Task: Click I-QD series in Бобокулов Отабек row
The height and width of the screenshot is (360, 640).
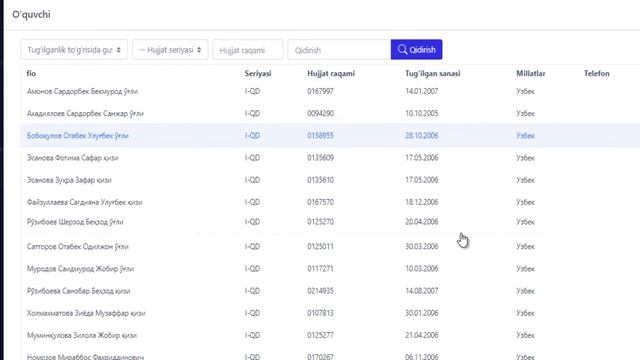Action: click(x=252, y=136)
